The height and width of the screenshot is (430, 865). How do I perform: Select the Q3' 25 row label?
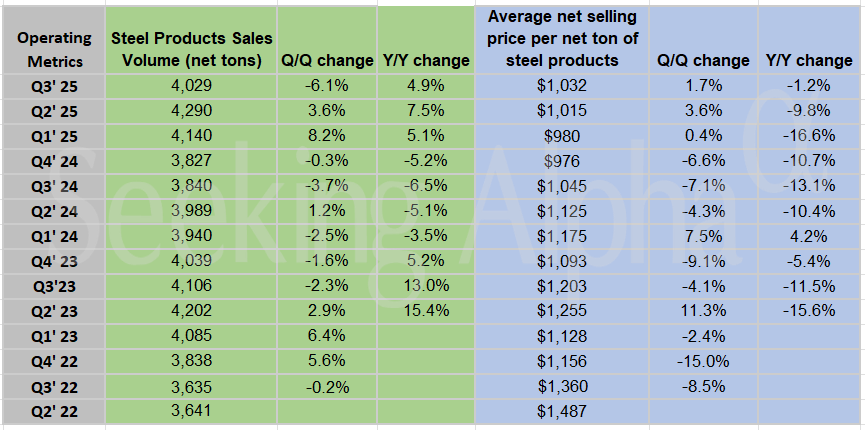pyautogui.click(x=50, y=86)
